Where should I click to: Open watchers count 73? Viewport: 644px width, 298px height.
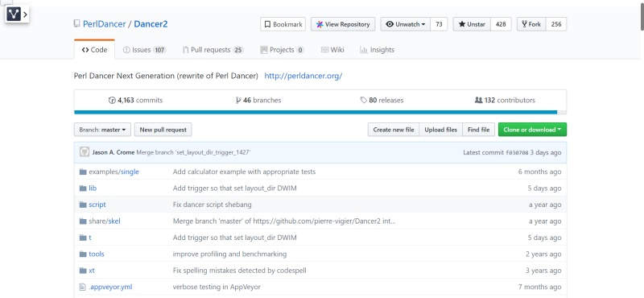[x=439, y=24]
